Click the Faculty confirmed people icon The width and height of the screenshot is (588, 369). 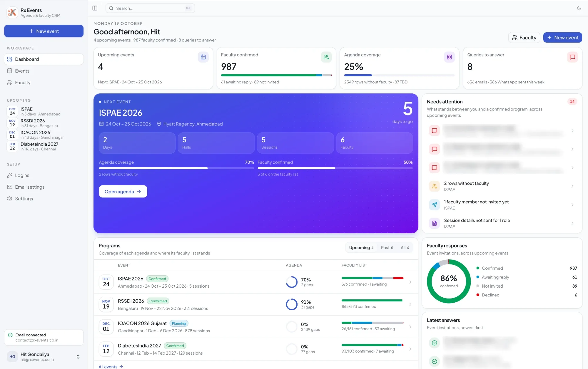[326, 57]
